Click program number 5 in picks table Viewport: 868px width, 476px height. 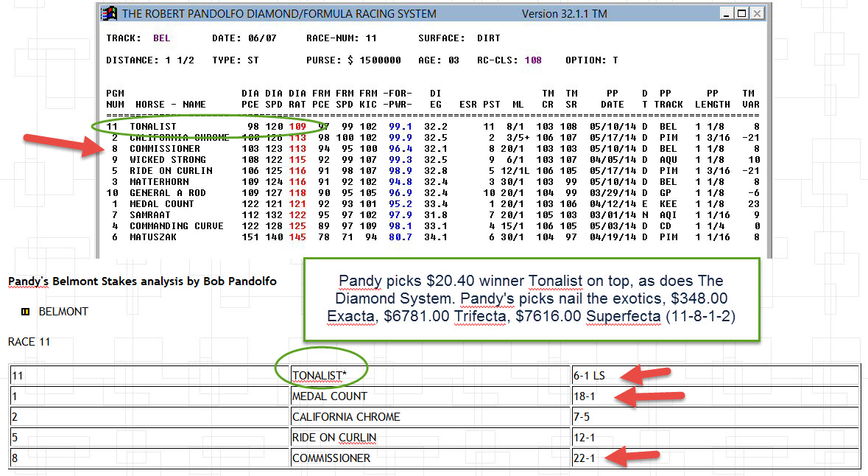pyautogui.click(x=149, y=437)
